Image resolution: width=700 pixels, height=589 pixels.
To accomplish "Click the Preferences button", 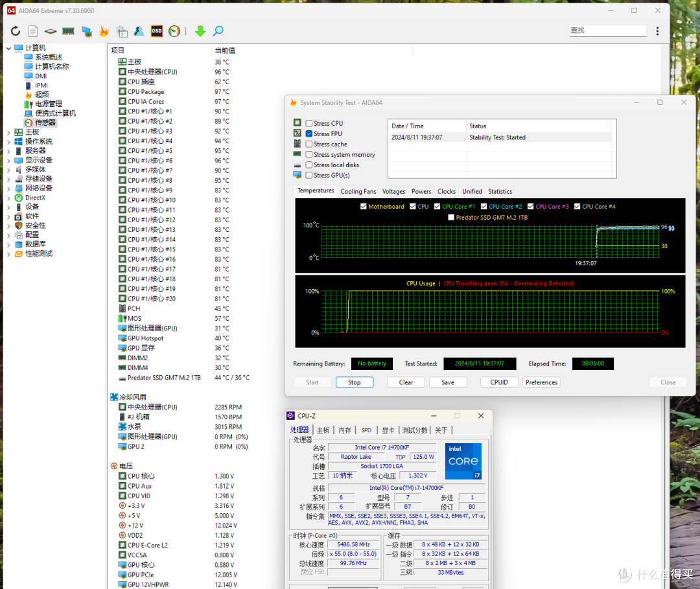I will (541, 382).
